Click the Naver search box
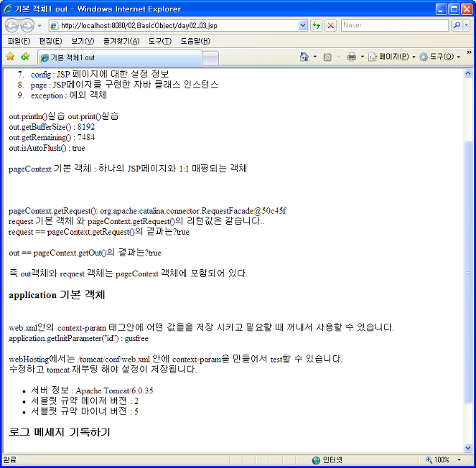The image size is (476, 468). point(395,26)
